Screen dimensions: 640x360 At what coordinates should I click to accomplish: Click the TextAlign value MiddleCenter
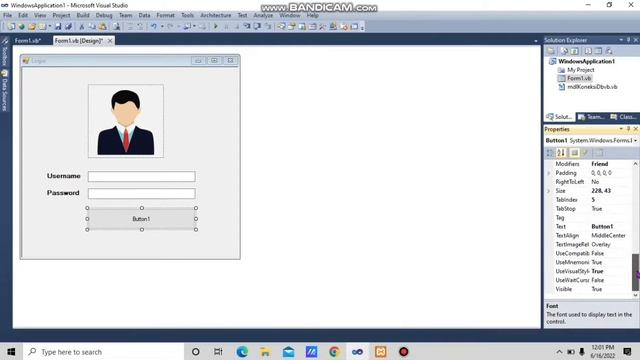point(608,236)
